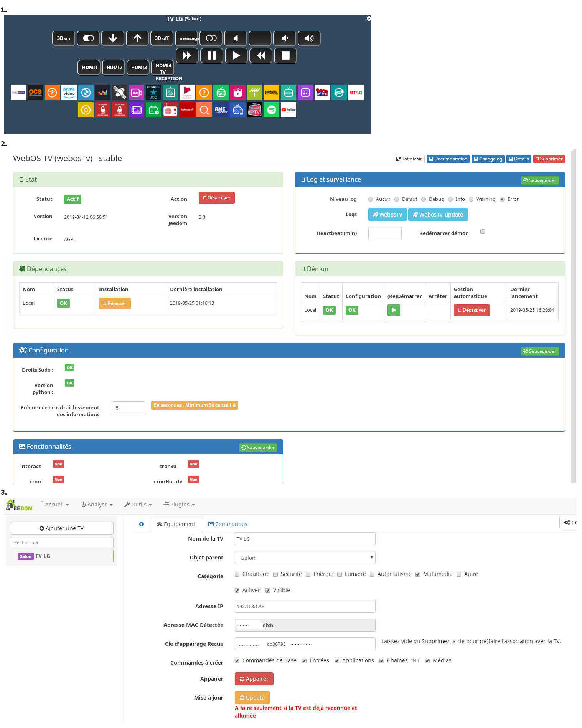Open the WebosTv_update log
The width and height of the screenshot is (582, 728).
[x=438, y=215]
